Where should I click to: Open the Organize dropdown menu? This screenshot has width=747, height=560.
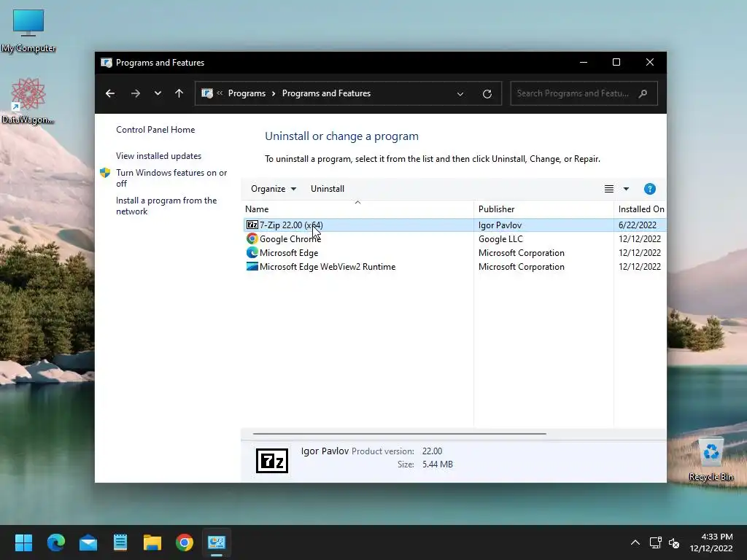(274, 189)
